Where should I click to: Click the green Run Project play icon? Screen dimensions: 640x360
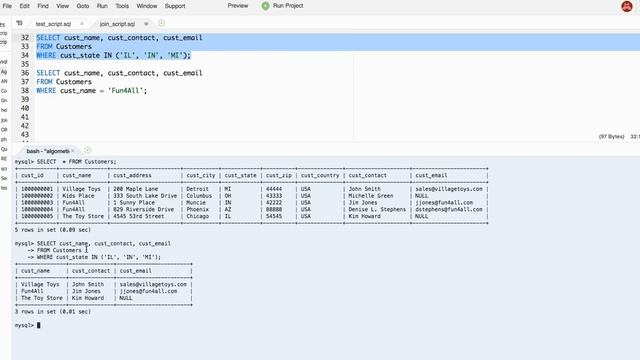point(265,6)
